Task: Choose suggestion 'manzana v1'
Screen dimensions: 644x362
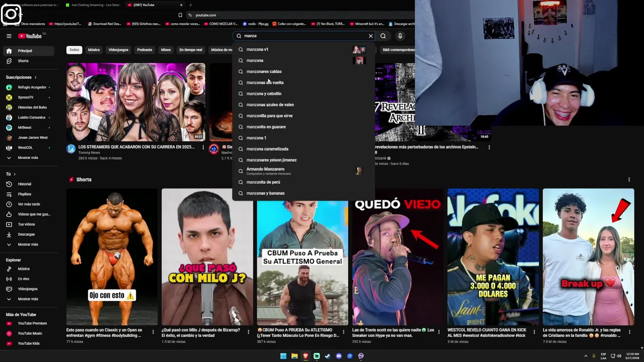Action: pyautogui.click(x=303, y=49)
